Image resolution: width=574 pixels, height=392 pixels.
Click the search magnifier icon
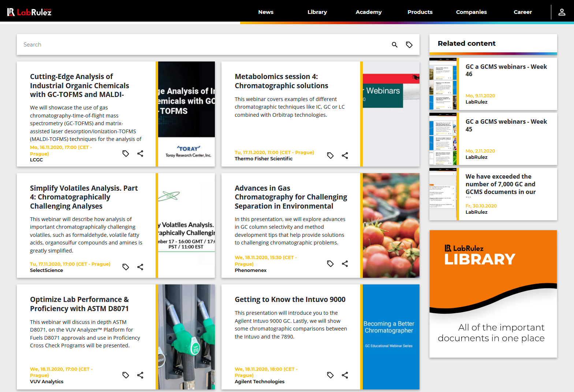coord(395,45)
